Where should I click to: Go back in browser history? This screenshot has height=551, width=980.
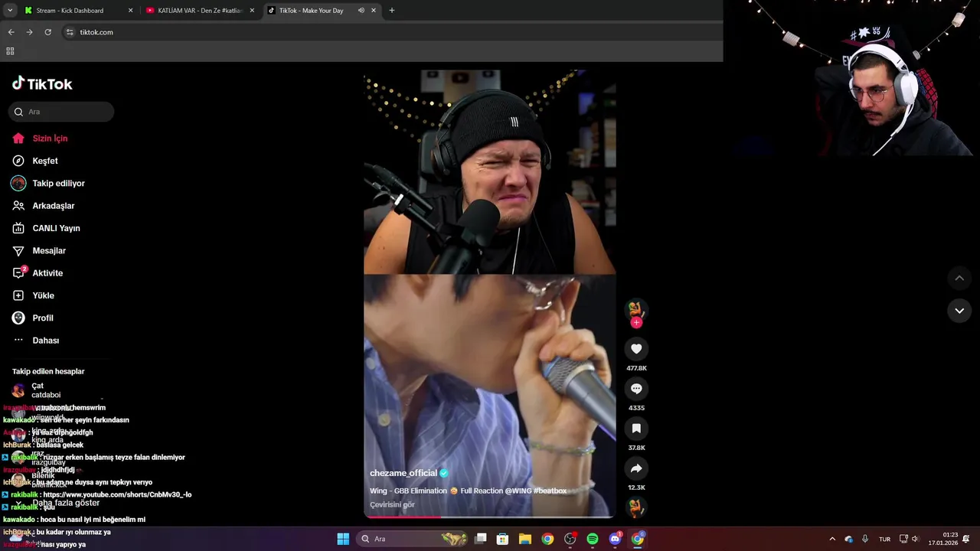tap(11, 32)
